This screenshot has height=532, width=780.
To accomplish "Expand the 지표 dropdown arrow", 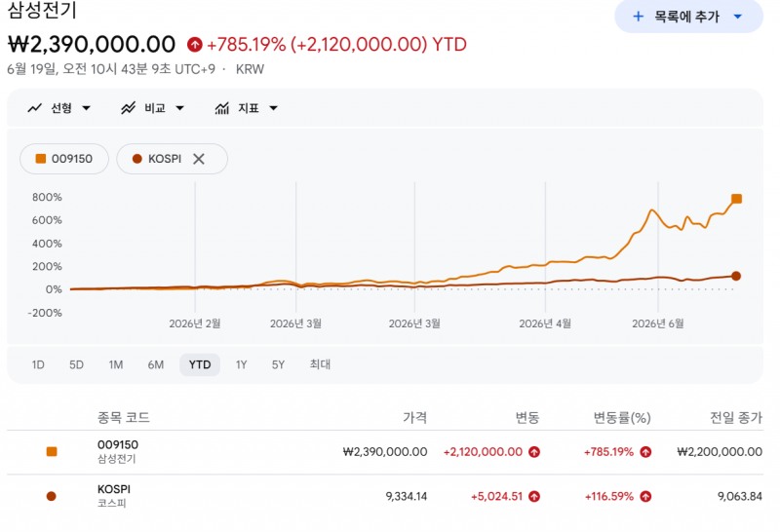I will pyautogui.click(x=273, y=108).
